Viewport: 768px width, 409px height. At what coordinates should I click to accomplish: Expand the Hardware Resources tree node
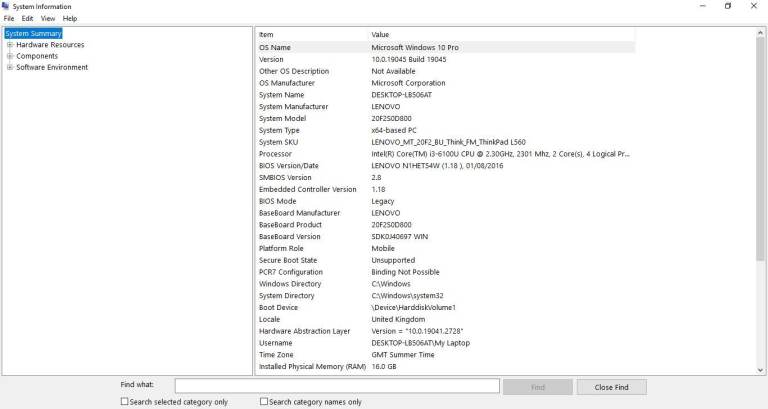10,45
